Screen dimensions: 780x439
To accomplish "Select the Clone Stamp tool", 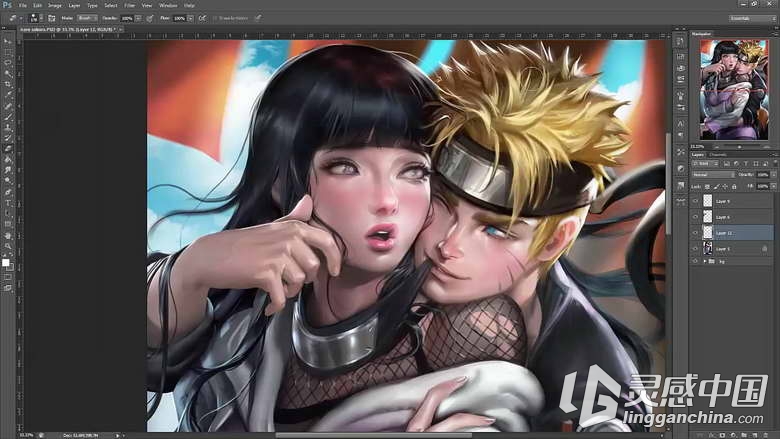I will tap(7, 128).
